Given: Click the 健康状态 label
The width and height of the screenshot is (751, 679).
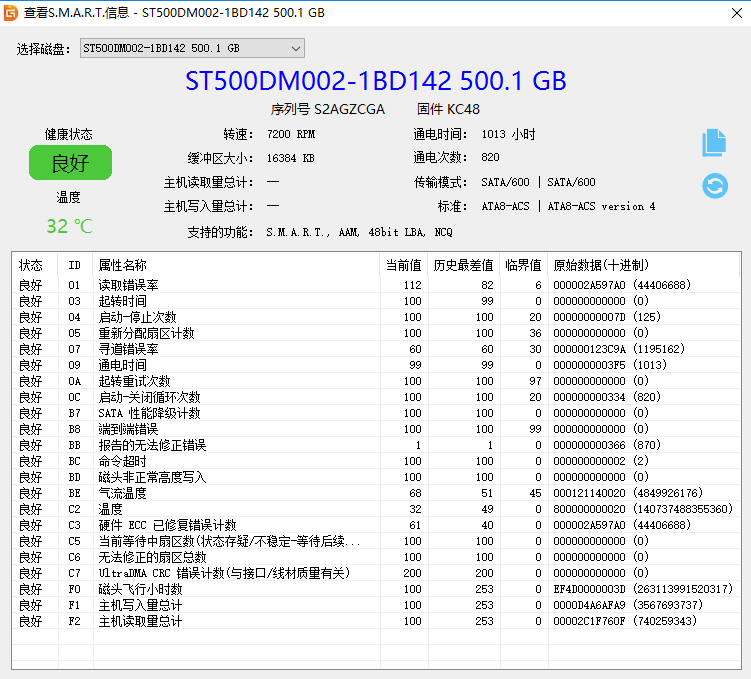Looking at the screenshot, I should click(68, 134).
